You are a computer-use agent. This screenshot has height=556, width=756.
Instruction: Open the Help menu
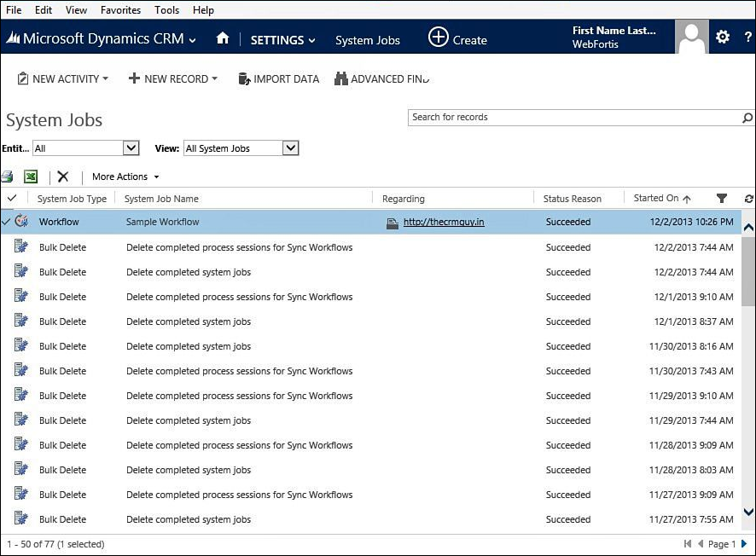coord(203,10)
